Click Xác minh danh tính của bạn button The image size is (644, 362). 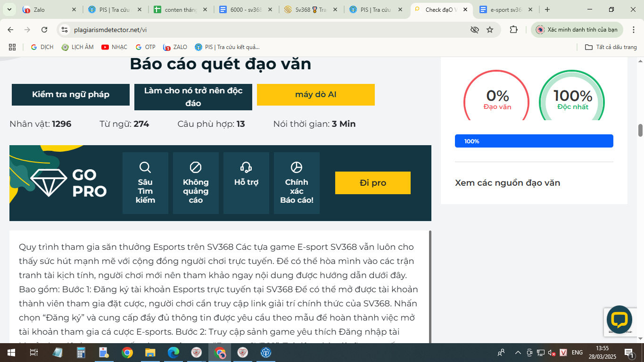(577, 30)
